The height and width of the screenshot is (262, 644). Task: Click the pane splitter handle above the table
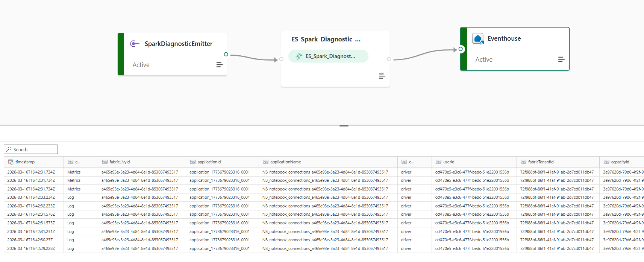click(344, 126)
